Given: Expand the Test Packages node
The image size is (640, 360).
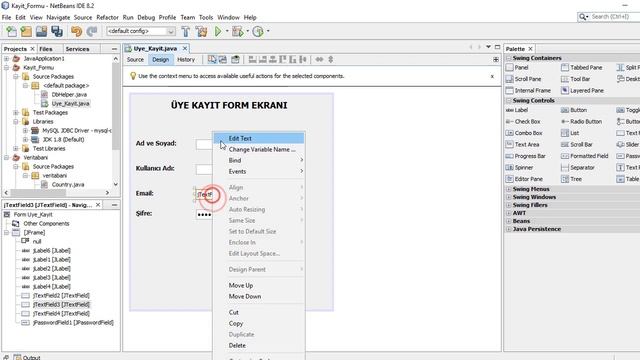Looking at the screenshot, I should tap(16, 113).
